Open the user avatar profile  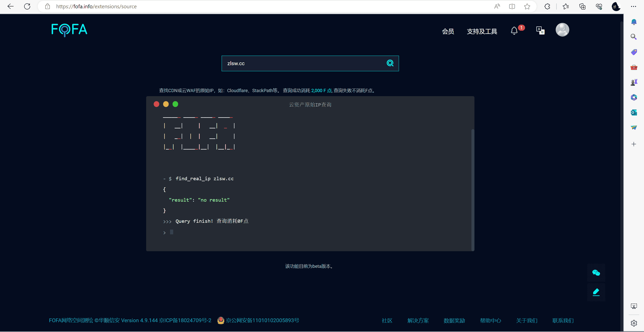click(562, 30)
